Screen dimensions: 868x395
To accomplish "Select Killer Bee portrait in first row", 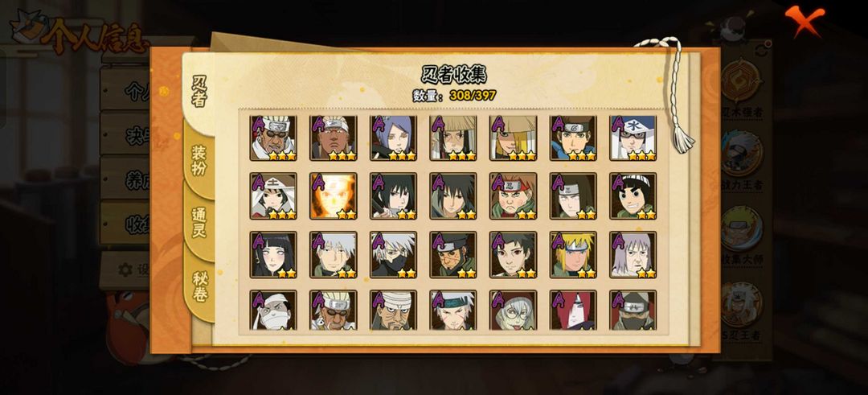I will pyautogui.click(x=273, y=138).
